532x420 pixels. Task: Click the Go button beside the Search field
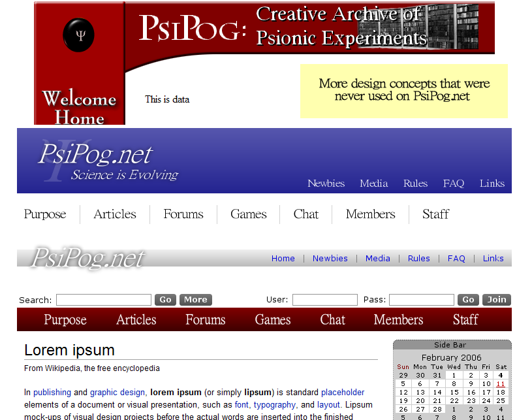coord(166,300)
